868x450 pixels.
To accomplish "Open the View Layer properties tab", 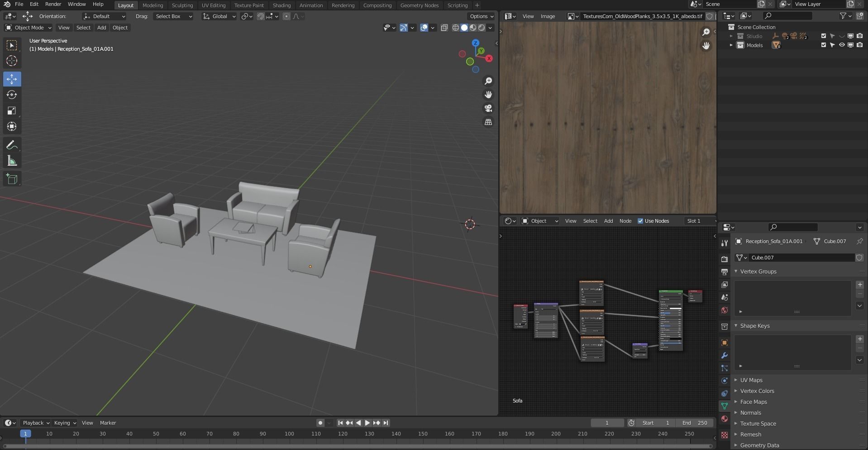I will click(725, 284).
